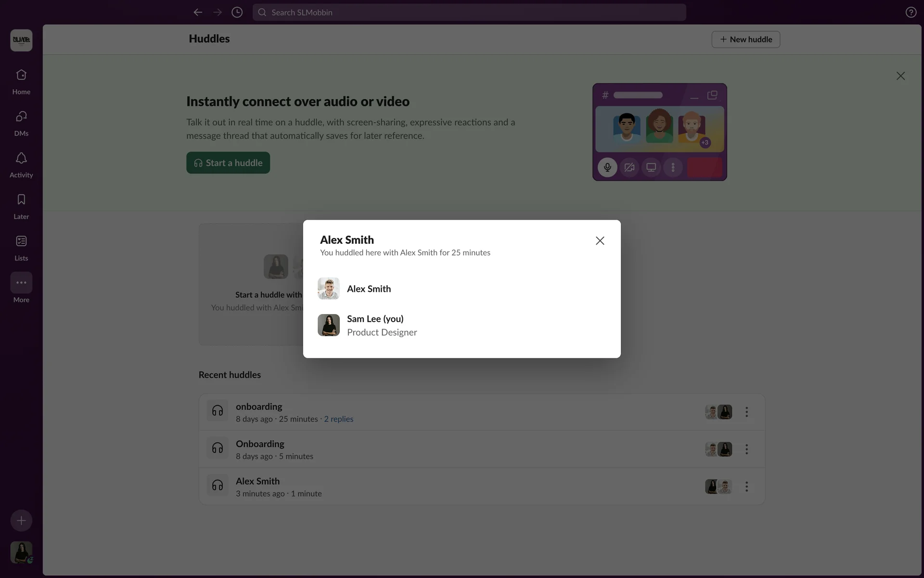Close the Alex Smith huddle dialog
The height and width of the screenshot is (578, 924).
coord(600,241)
